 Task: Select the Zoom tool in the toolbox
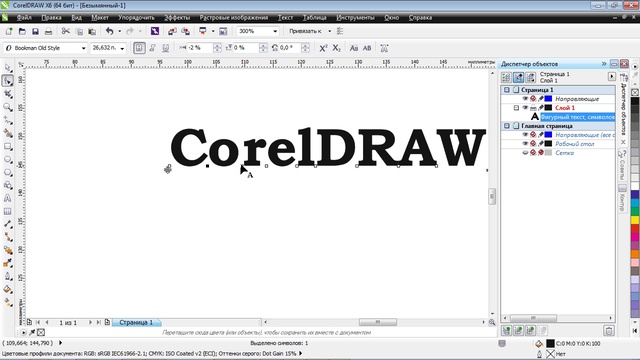pos(7,107)
